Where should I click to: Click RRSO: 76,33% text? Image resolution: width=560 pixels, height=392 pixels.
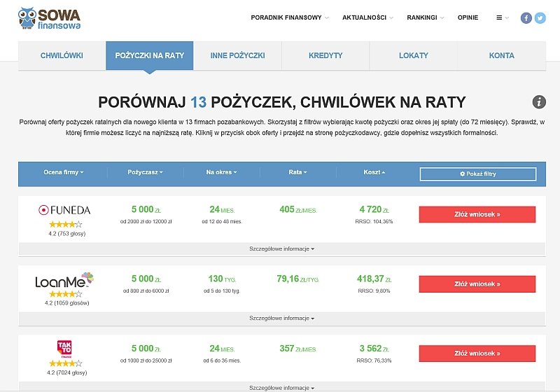pos(374,360)
